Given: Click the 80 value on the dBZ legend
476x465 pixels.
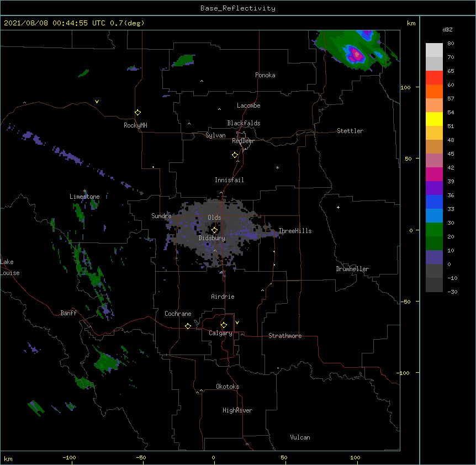Looking at the screenshot, I should pos(451,44).
